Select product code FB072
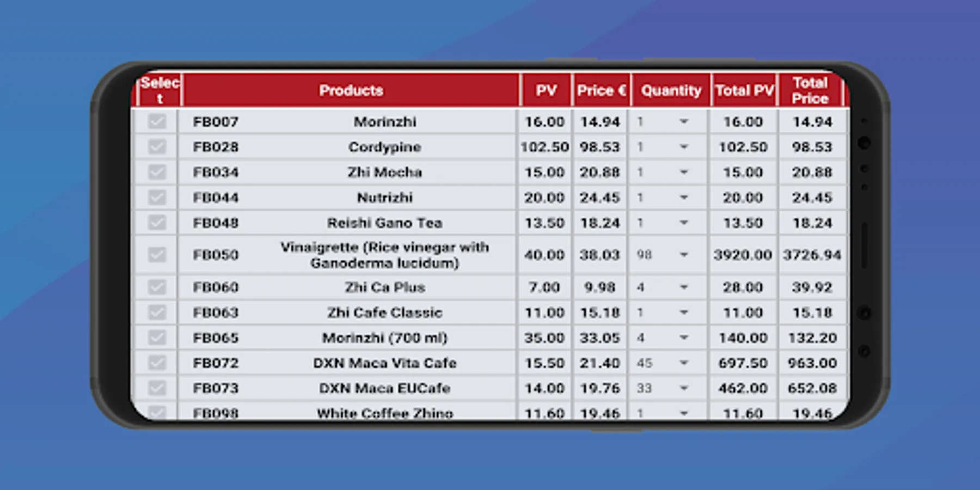This screenshot has height=490, width=980. 216,363
